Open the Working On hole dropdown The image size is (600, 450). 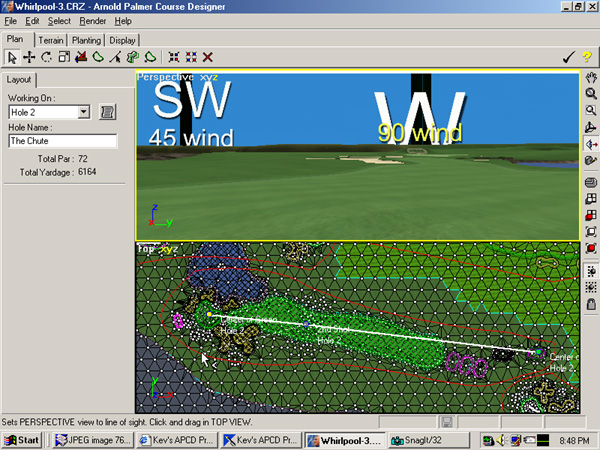tap(83, 112)
